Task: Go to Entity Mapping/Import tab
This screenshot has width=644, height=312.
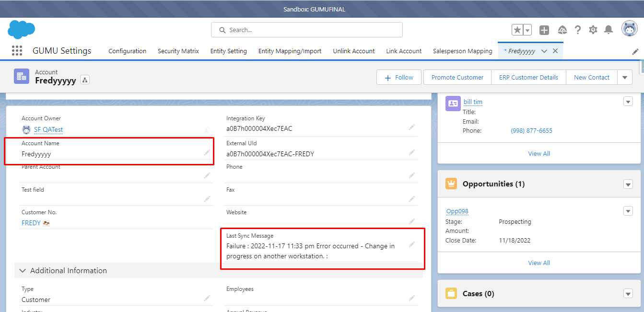Action: [x=290, y=51]
